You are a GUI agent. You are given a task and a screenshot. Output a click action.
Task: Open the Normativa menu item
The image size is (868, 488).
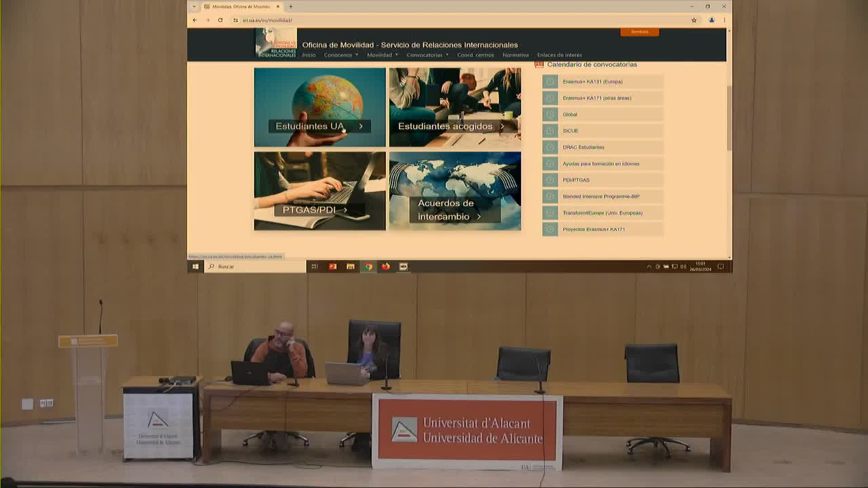(515, 55)
